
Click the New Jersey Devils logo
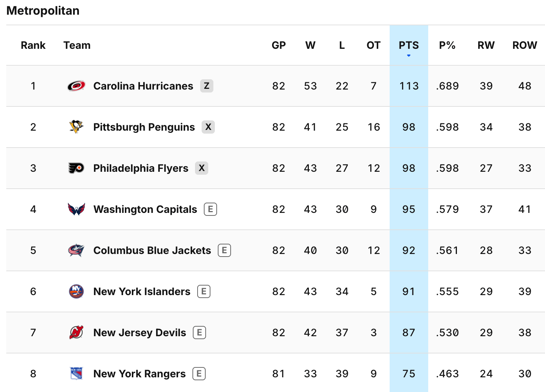tap(76, 333)
